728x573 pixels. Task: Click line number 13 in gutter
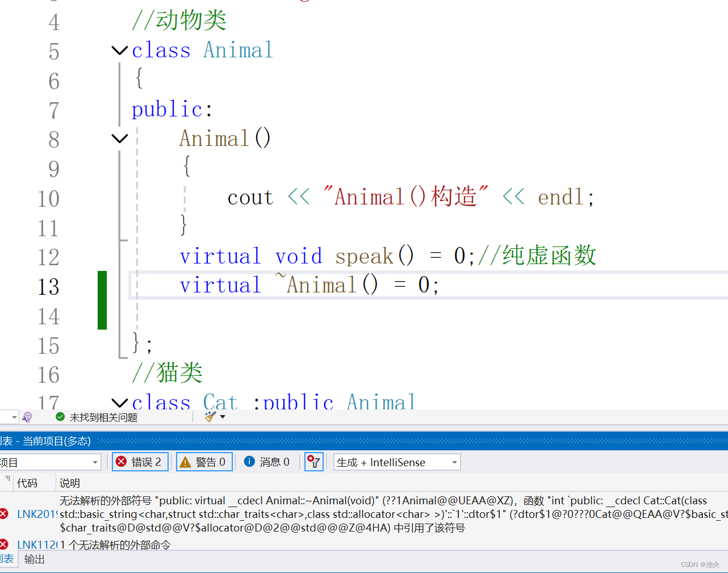point(49,286)
